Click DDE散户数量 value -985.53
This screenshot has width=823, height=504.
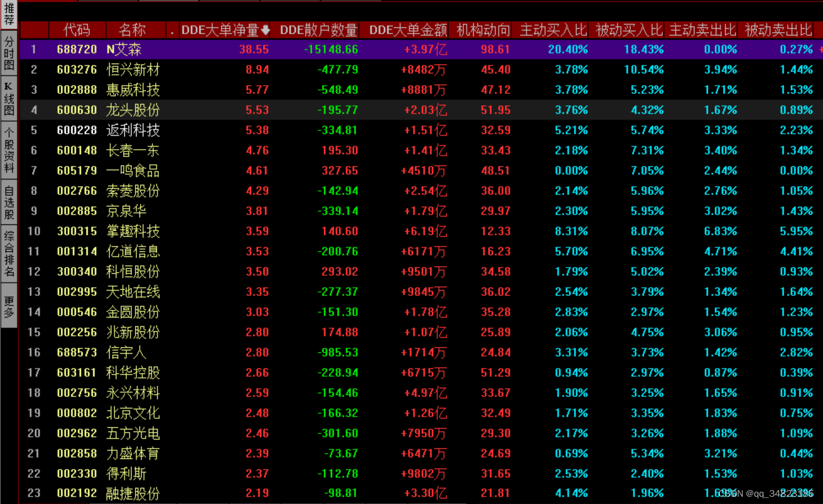(x=338, y=352)
